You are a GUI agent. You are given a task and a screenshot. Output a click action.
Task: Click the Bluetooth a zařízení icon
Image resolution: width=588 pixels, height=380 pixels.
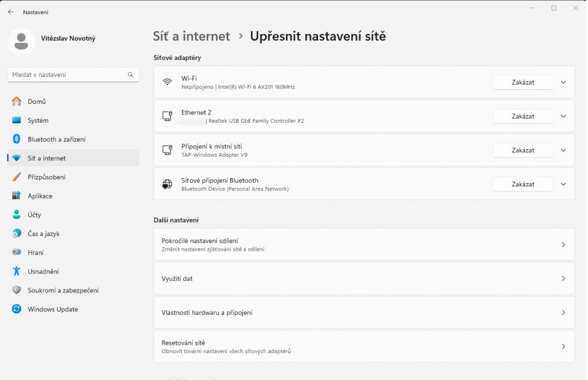click(x=16, y=139)
